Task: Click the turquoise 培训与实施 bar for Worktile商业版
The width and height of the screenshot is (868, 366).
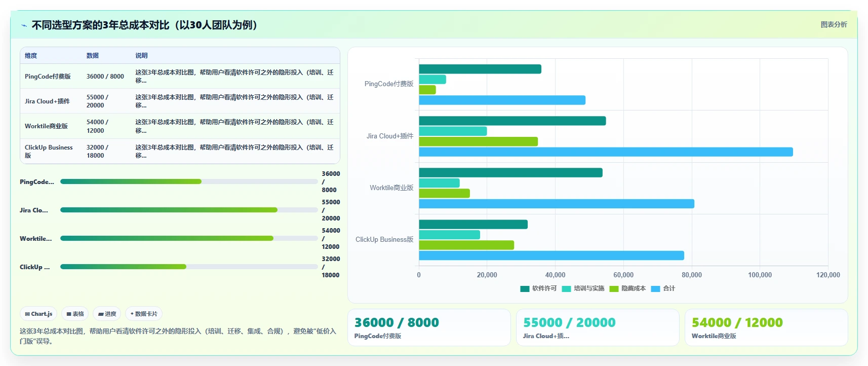Action: (440, 183)
